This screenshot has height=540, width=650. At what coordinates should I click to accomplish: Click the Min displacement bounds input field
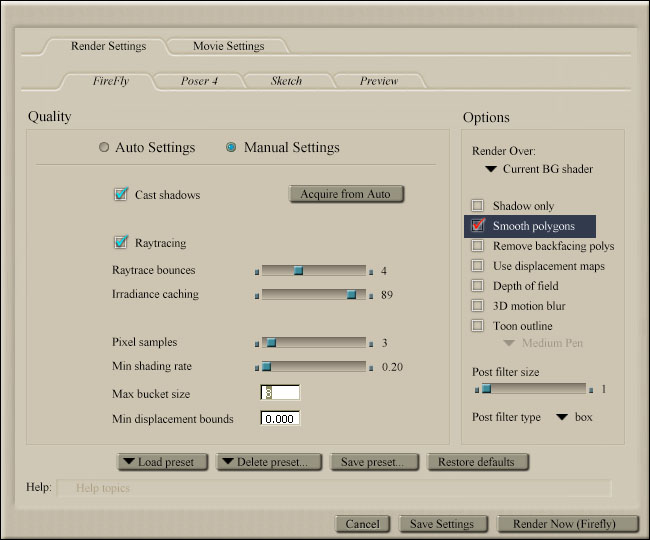click(280, 419)
